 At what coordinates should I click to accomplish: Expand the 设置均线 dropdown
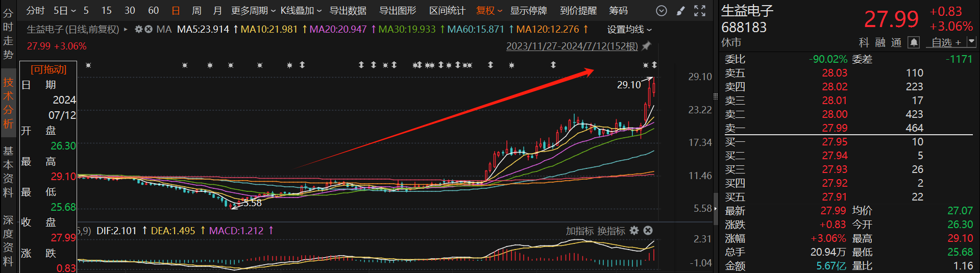[629, 30]
